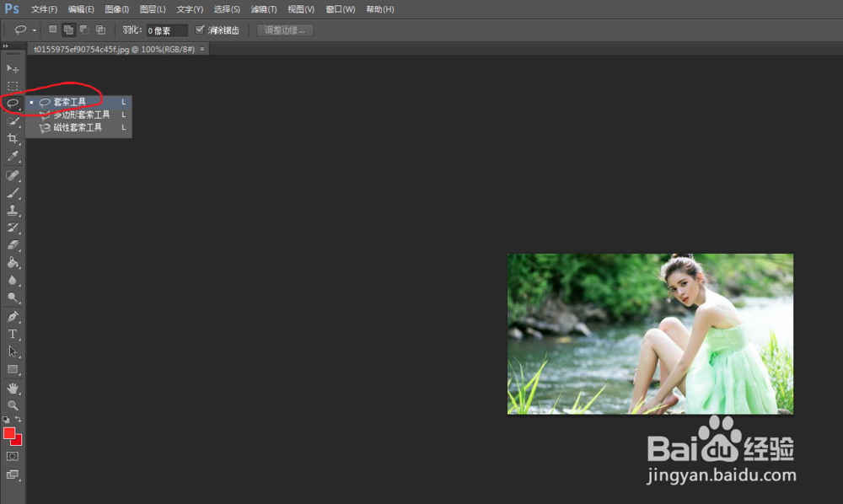Click the 羽化 feather input field
The width and height of the screenshot is (843, 504).
[167, 30]
